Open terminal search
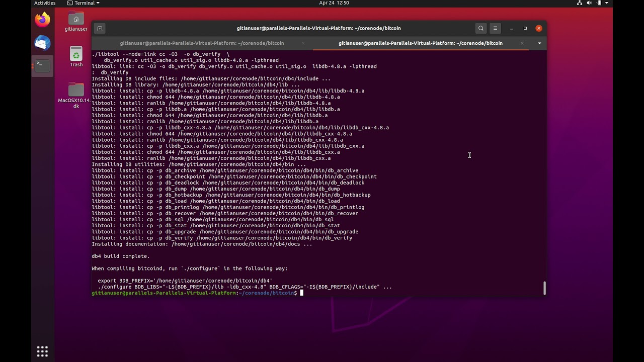644x362 pixels. [x=481, y=28]
